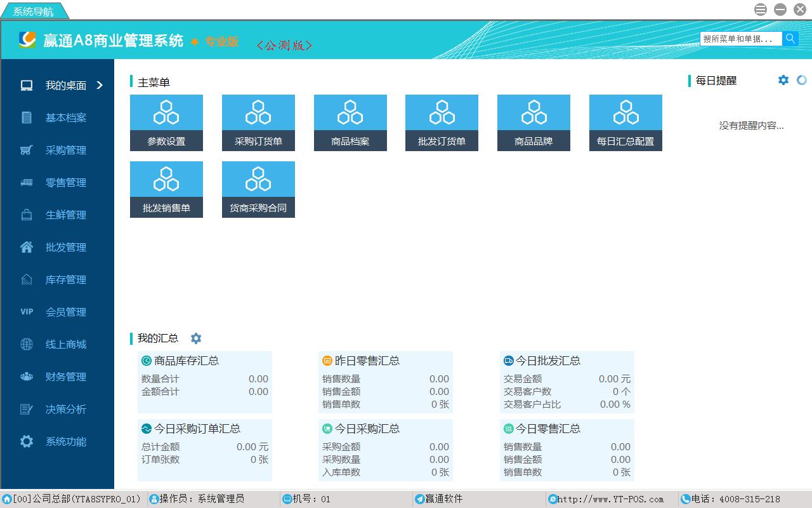This screenshot has height=508, width=812.
Task: Open the 参数设置 tile
Action: [x=166, y=123]
